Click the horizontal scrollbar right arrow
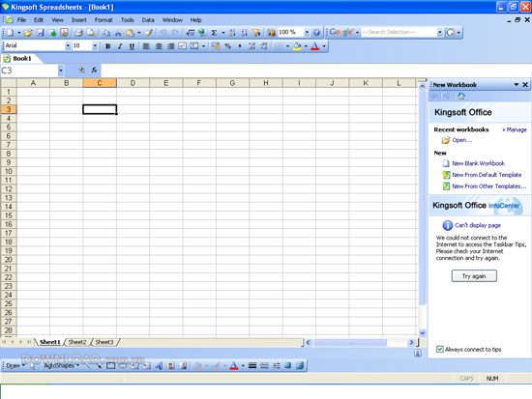Screen dimensions: 532x399 [x=411, y=342]
